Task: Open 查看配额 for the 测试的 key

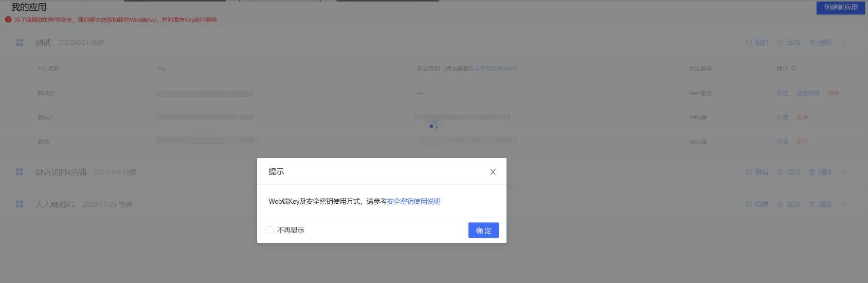Action: [808, 93]
